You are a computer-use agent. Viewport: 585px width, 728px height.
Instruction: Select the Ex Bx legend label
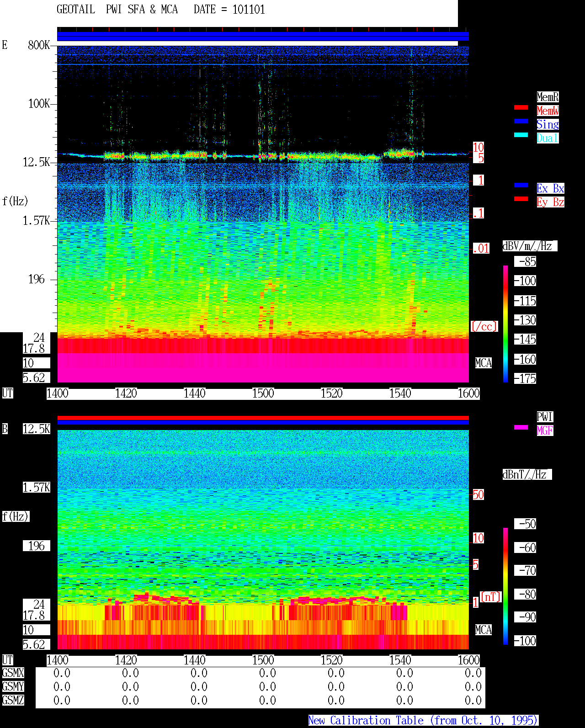[550, 188]
